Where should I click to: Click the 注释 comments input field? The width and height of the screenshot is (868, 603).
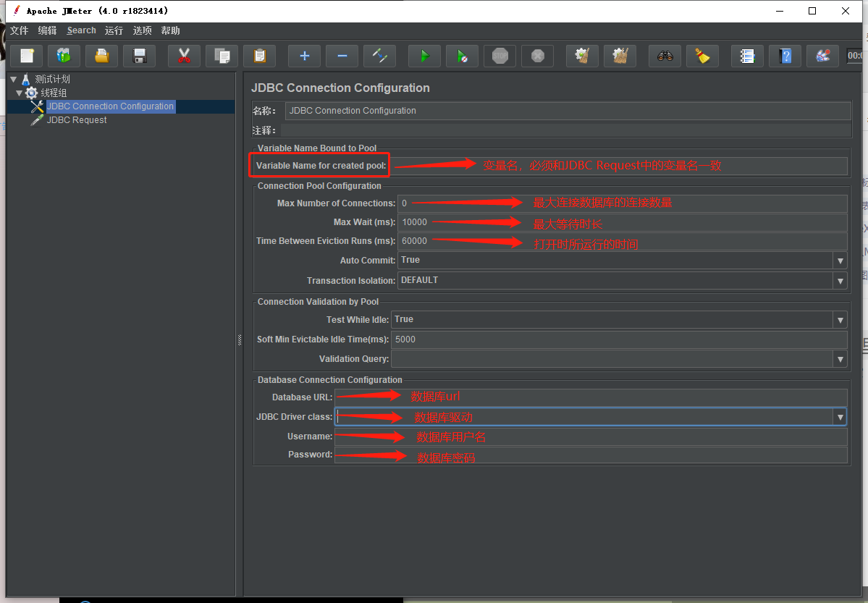pyautogui.click(x=565, y=131)
